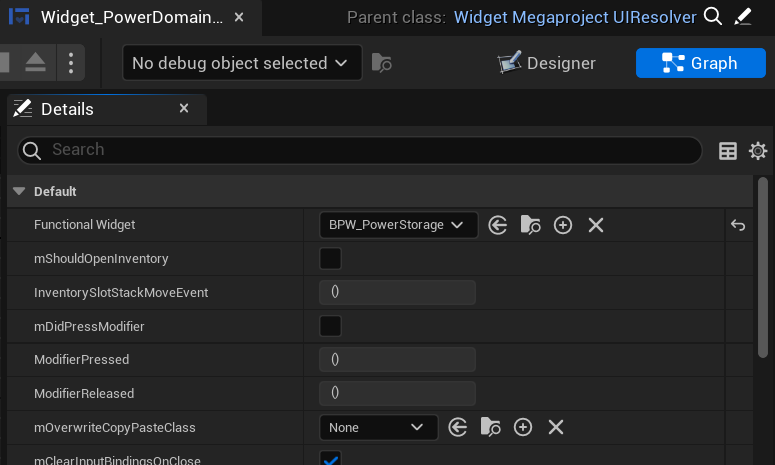Viewport: 775px width, 465px height.
Task: Switch to Designer mode
Action: [x=547, y=63]
